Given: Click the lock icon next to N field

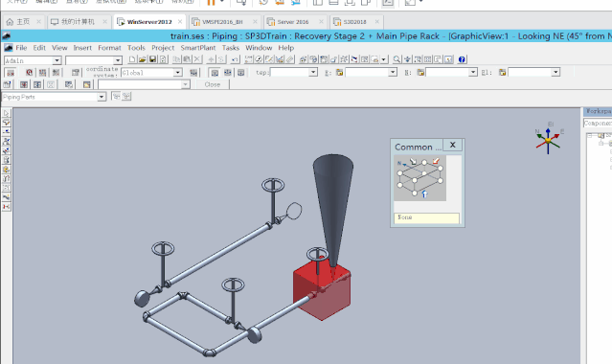Looking at the screenshot, I should click(x=420, y=72).
